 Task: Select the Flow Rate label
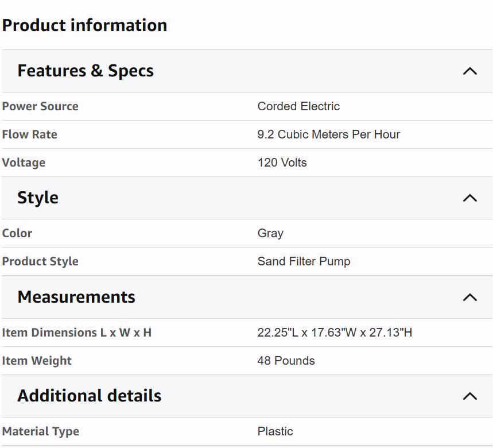pos(30,134)
